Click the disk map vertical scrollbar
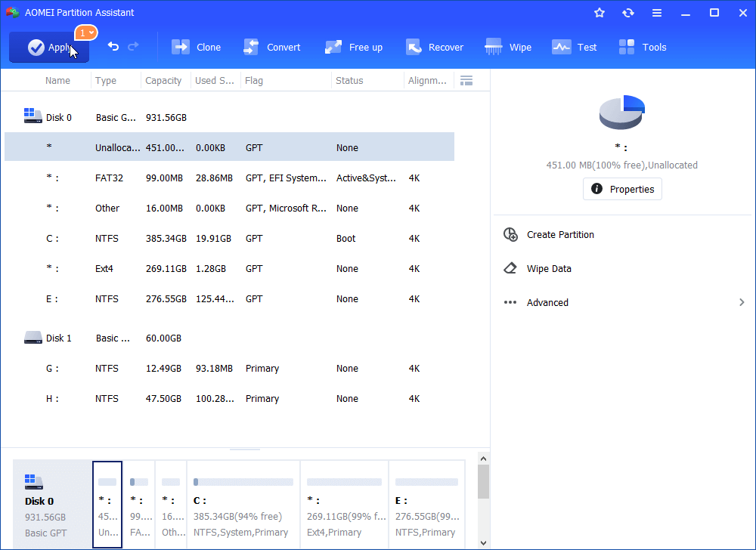The width and height of the screenshot is (756, 550). coord(483,481)
